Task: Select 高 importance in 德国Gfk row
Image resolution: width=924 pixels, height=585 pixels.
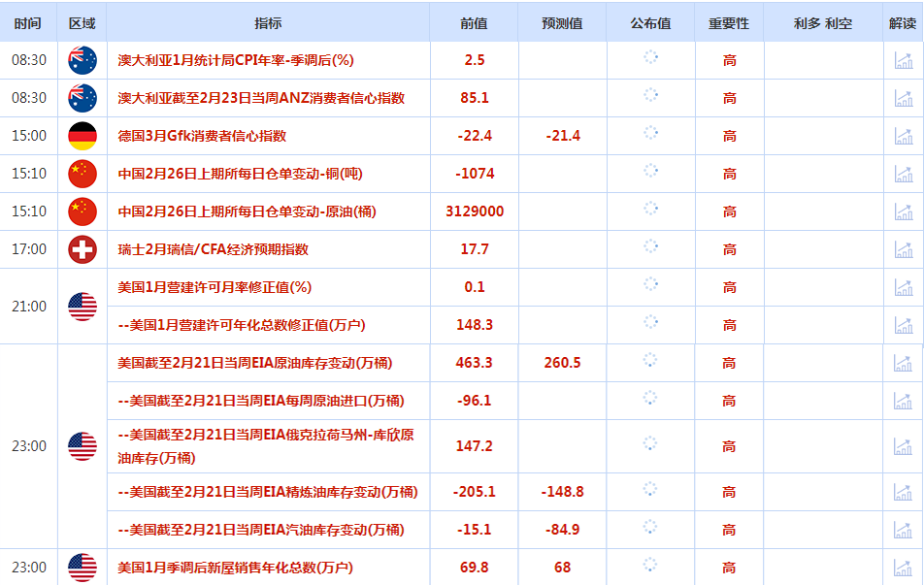Action: tap(730, 136)
